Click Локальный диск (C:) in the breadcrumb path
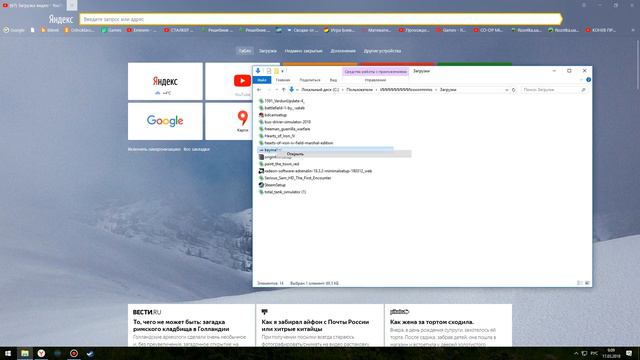Image resolution: width=640 pixels, height=360 pixels. [320, 90]
